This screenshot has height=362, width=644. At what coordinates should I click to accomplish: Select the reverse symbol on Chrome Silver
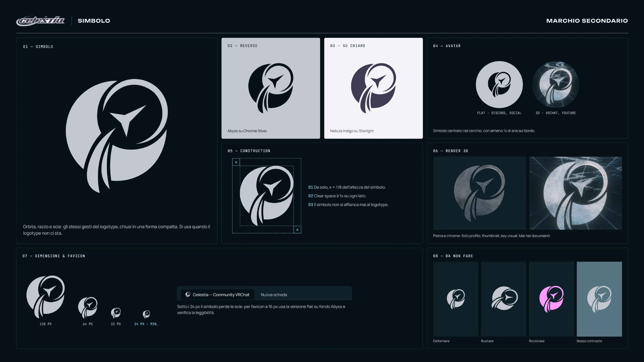click(x=271, y=88)
